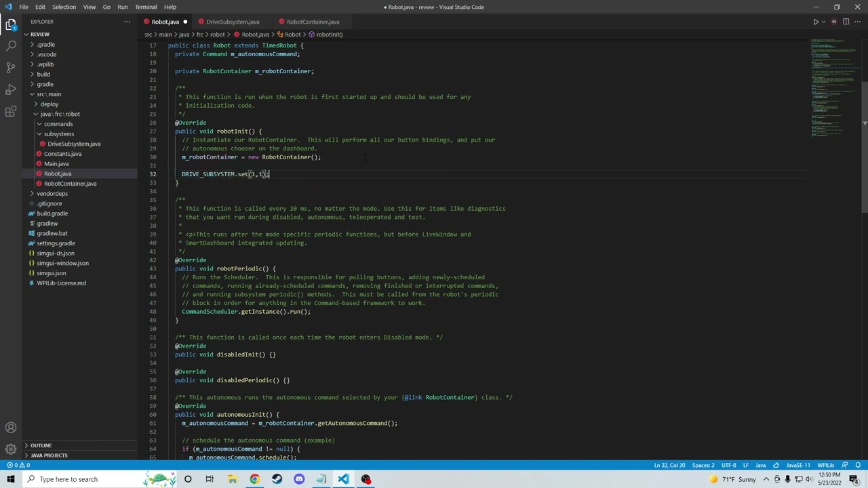The height and width of the screenshot is (488, 868).
Task: Open the Help menu
Action: click(x=170, y=7)
